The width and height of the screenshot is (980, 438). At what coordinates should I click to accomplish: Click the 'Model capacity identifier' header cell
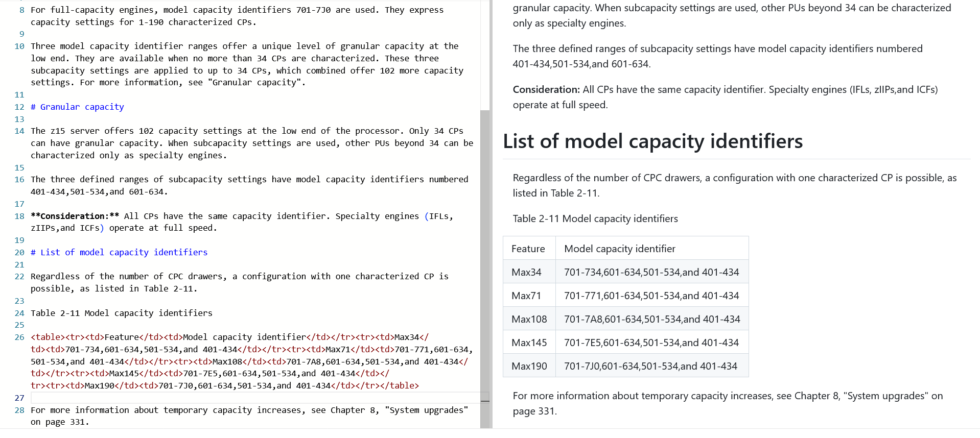pyautogui.click(x=619, y=249)
